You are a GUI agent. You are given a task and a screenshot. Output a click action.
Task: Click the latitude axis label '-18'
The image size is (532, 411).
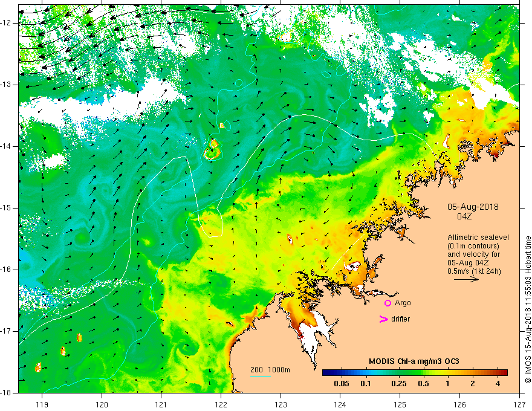[6, 393]
